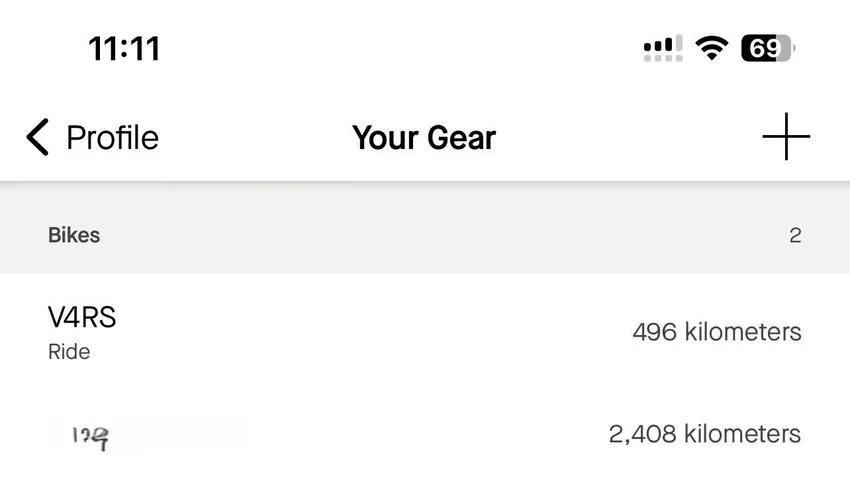Tap the plus icon to add gear
Image resolution: width=850 pixels, height=500 pixels.
tap(786, 137)
